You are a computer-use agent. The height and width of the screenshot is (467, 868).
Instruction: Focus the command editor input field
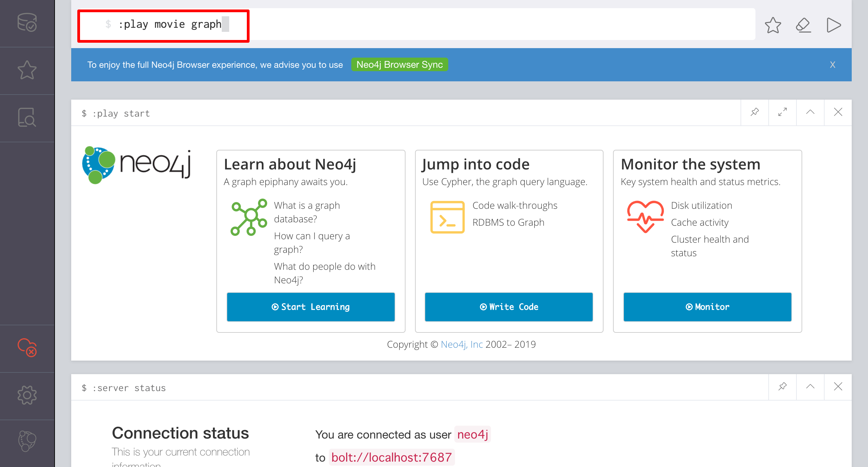[x=407, y=24]
